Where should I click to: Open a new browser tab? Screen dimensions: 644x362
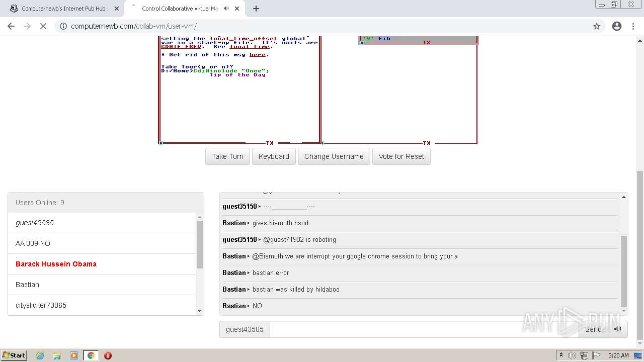pyautogui.click(x=256, y=9)
